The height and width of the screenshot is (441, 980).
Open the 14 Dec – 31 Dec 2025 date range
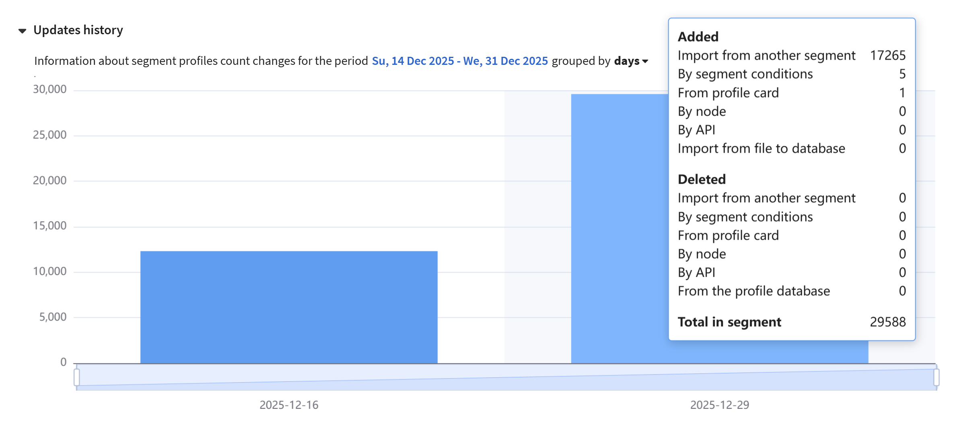point(459,61)
